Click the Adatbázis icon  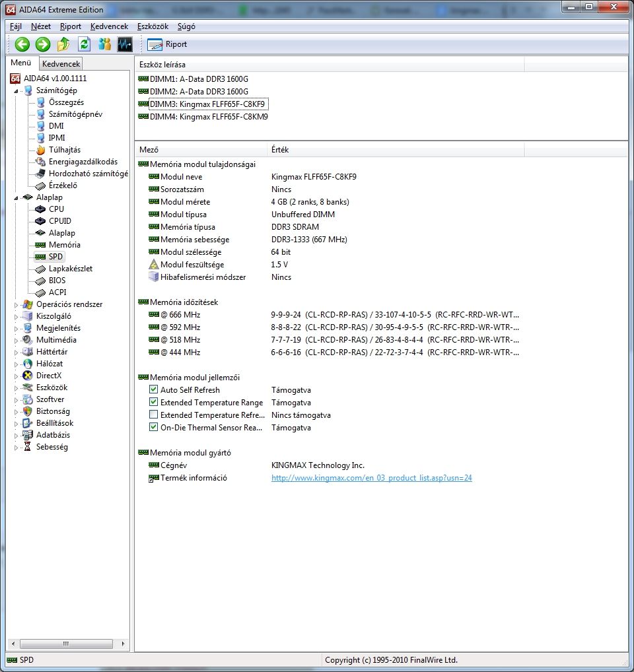click(28, 435)
